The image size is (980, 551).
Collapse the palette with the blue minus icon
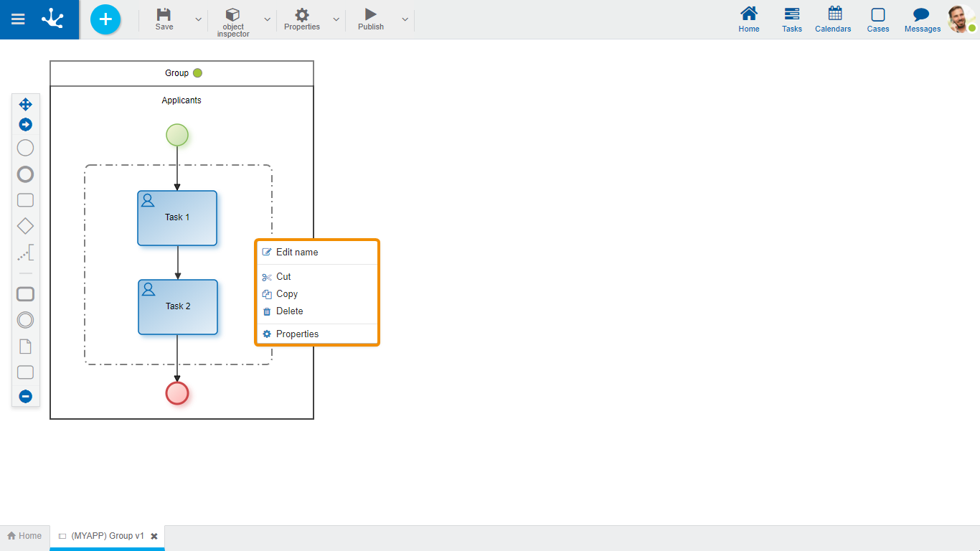click(25, 396)
